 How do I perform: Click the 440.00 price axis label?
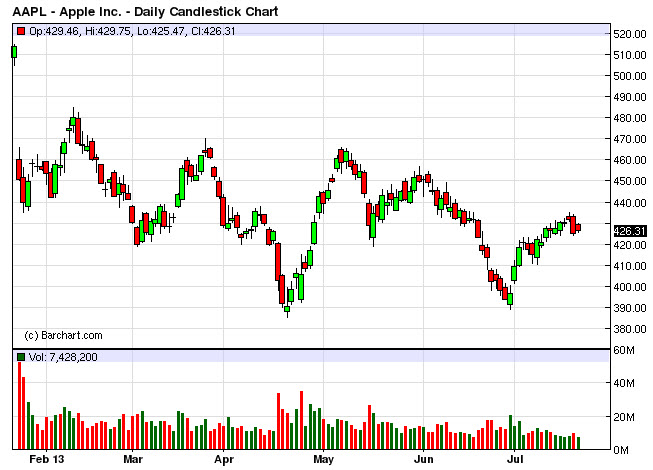tap(630, 203)
